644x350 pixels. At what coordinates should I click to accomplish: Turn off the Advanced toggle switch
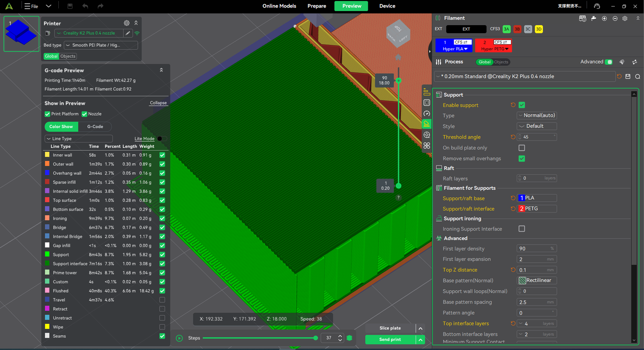click(x=609, y=62)
